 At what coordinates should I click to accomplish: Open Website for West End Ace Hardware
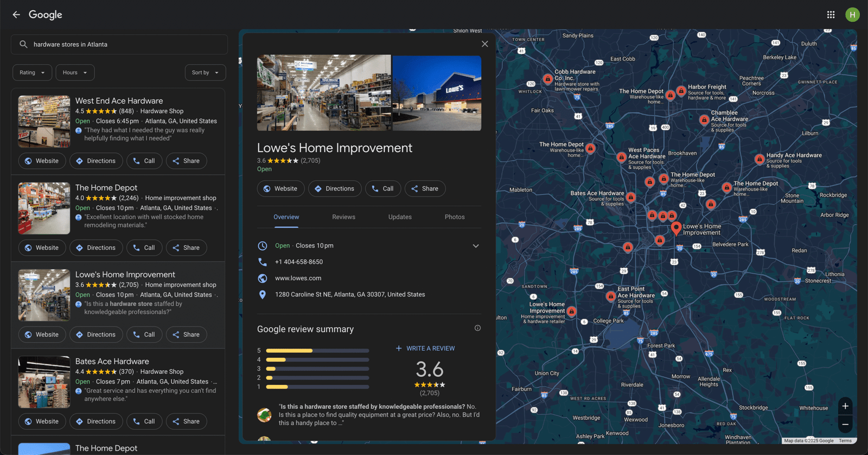click(42, 161)
